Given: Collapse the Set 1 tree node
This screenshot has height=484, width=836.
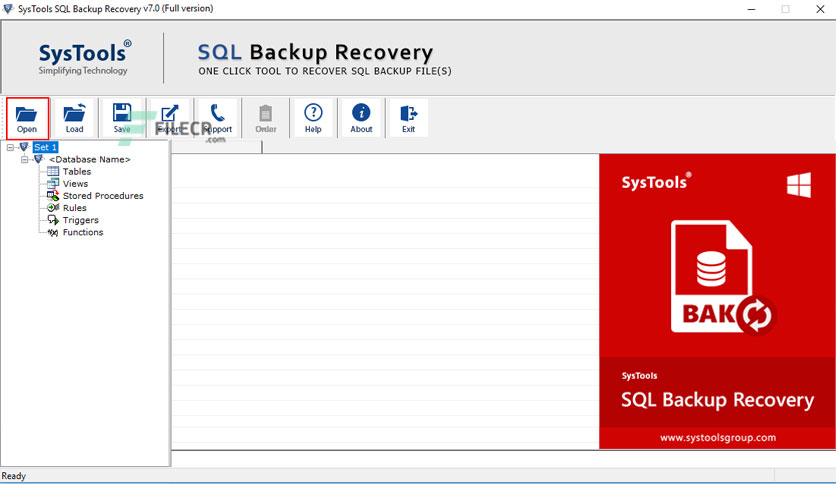Looking at the screenshot, I should point(10,147).
